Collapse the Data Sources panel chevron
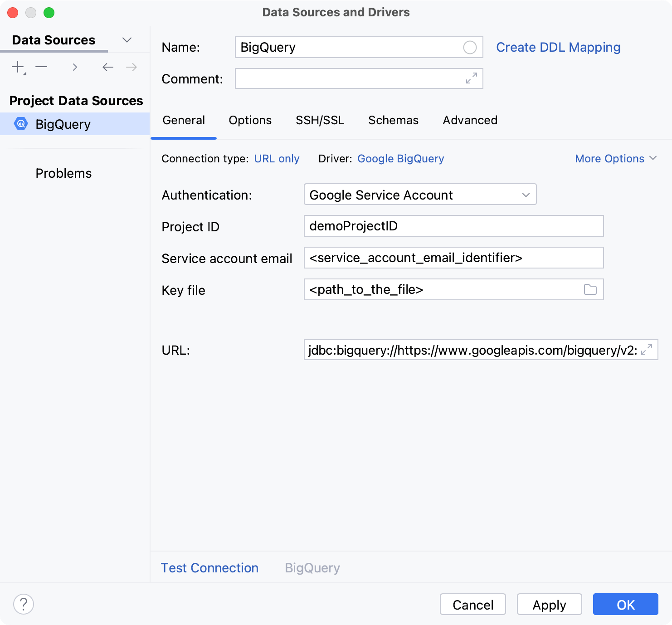This screenshot has height=625, width=672. (127, 40)
